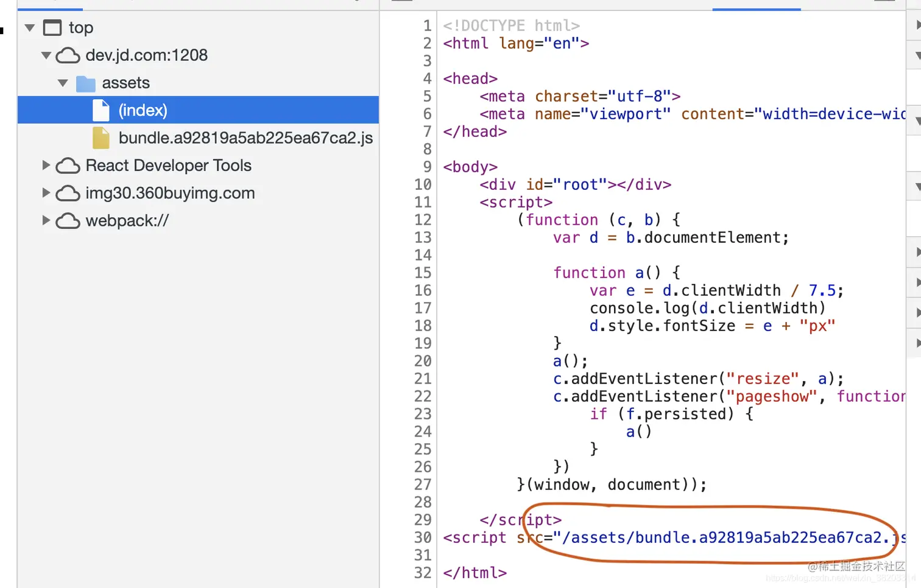Screen dimensions: 921x588
Task: Click the d.style.fontSize assignment line
Action: (712, 326)
